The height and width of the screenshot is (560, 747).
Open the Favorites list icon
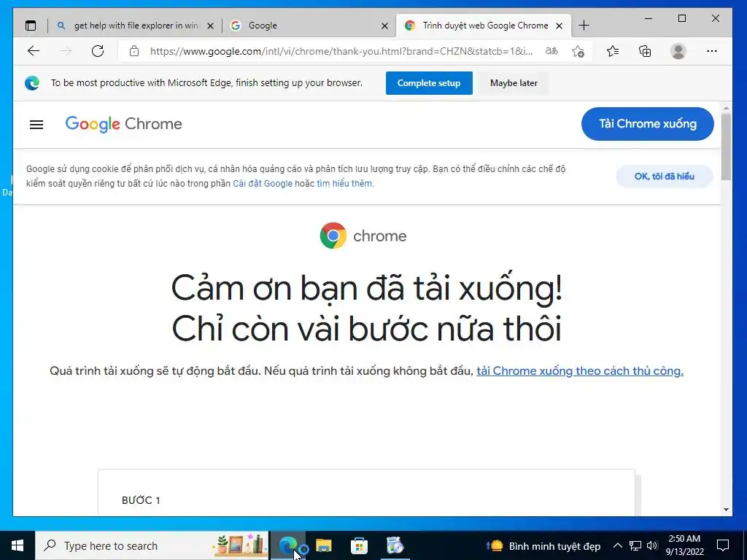(613, 51)
